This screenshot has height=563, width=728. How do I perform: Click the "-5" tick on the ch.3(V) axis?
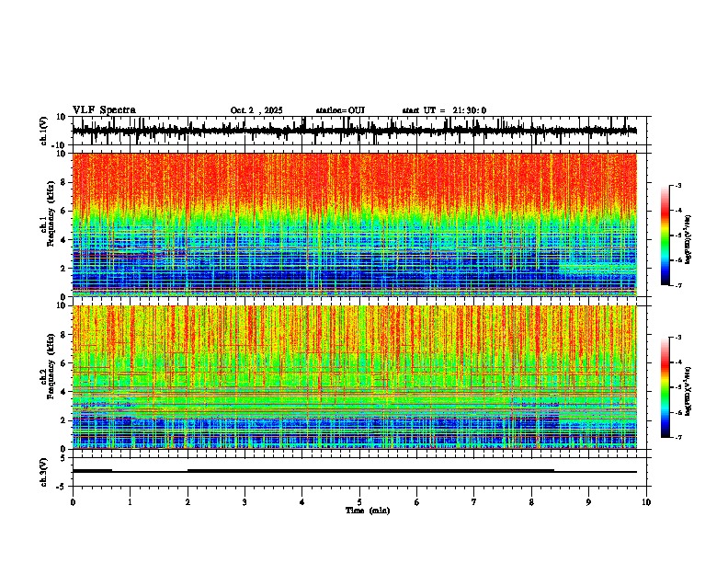63,487
